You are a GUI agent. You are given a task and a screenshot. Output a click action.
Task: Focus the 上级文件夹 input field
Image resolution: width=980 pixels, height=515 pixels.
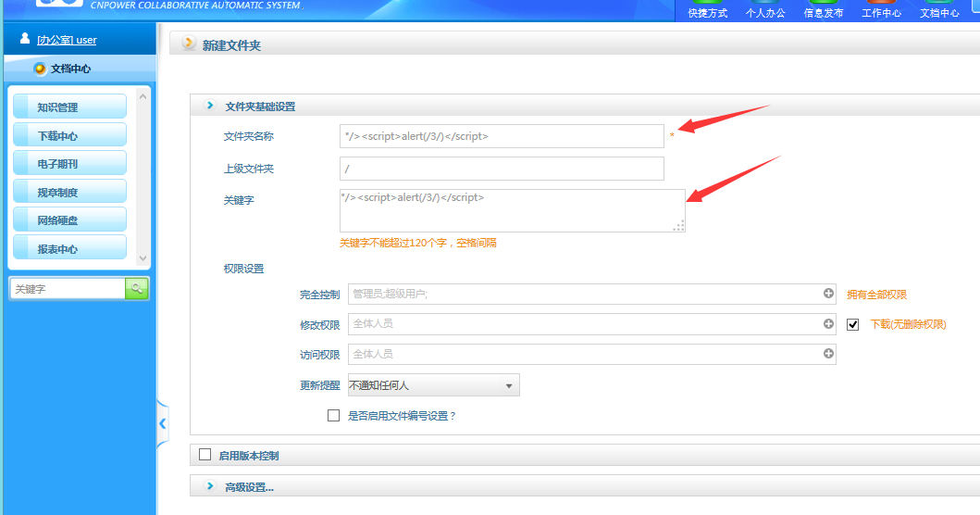click(x=502, y=169)
